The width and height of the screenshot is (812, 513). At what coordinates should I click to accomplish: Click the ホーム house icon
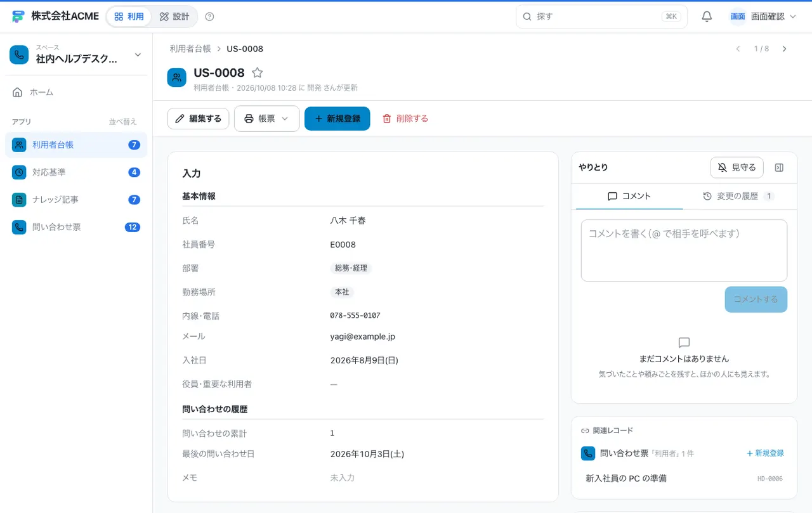(x=18, y=93)
